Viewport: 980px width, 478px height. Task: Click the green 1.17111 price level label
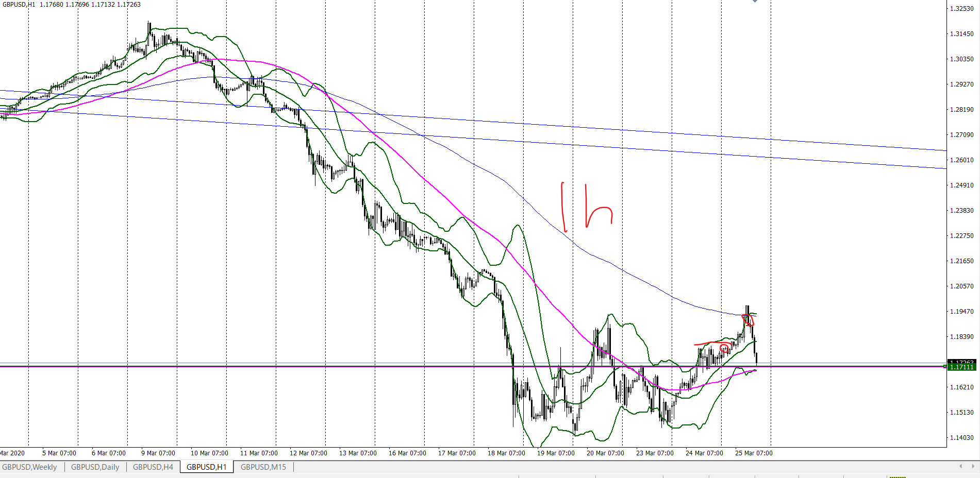pos(961,367)
